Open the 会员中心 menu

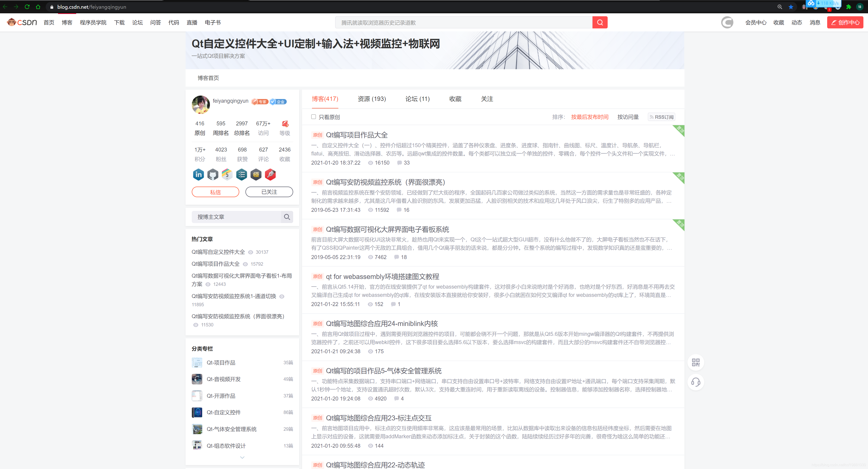[755, 22]
